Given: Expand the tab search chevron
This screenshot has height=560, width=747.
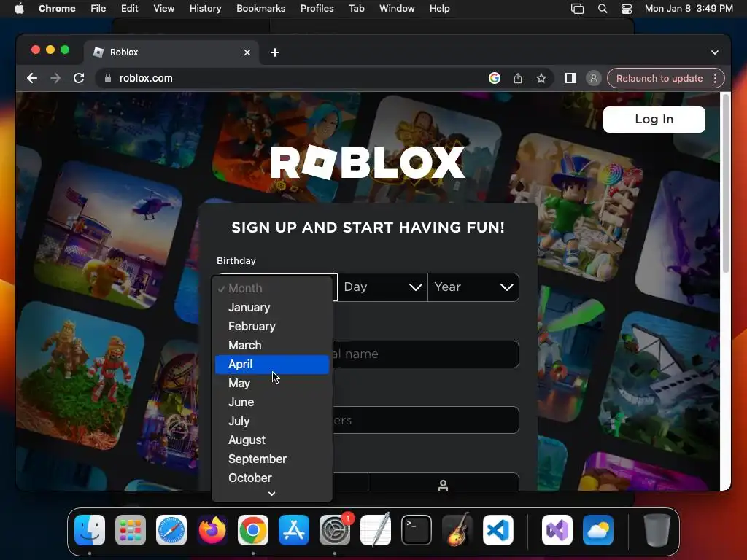Looking at the screenshot, I should (x=715, y=52).
